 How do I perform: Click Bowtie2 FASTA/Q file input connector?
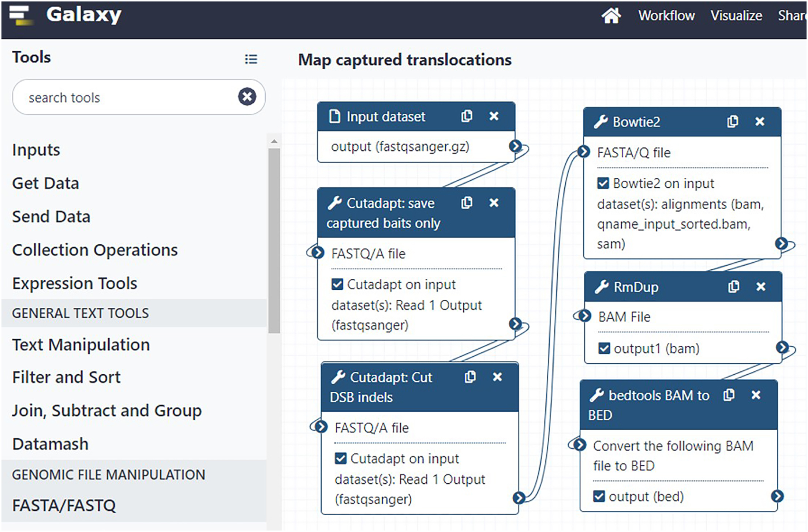[x=583, y=151]
